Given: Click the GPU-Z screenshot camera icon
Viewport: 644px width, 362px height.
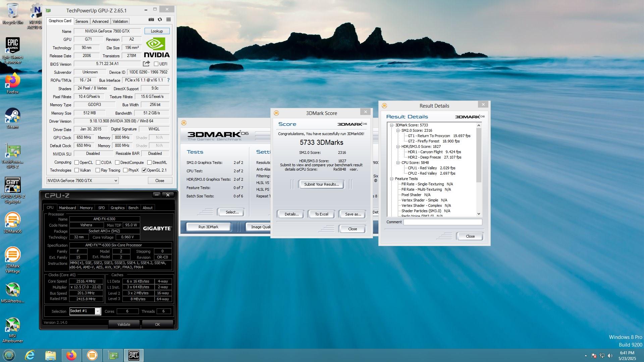Looking at the screenshot, I should tap(151, 20).
